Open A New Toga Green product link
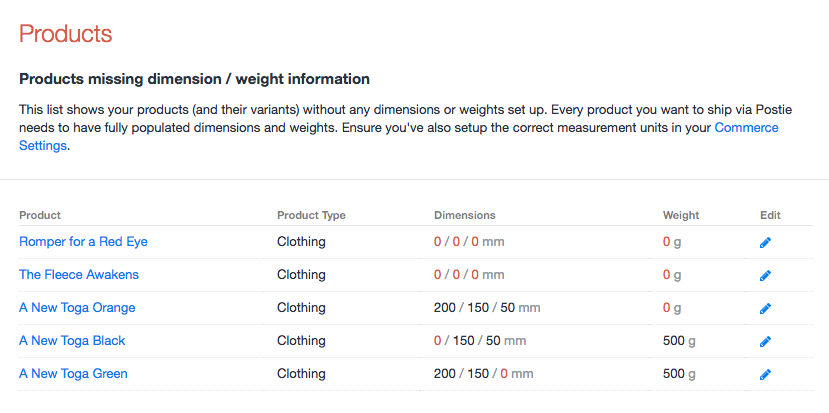The height and width of the screenshot is (413, 829). (73, 373)
